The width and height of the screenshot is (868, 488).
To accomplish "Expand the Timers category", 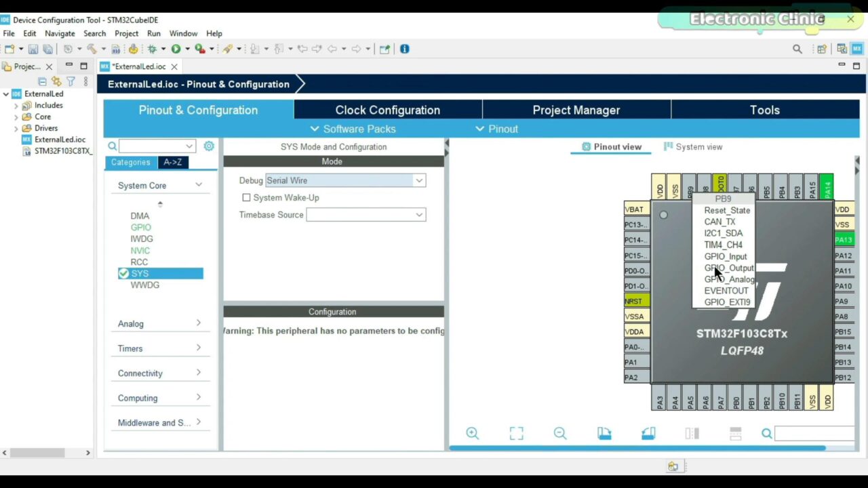I will pos(199,348).
